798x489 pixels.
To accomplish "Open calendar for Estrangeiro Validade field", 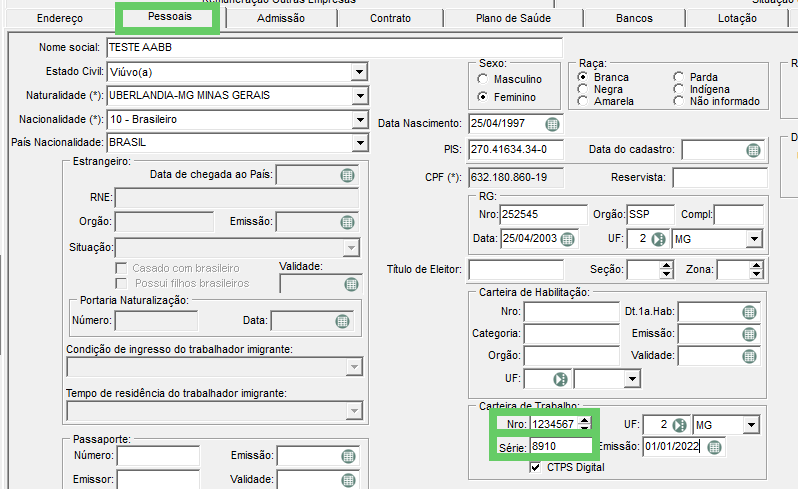I will coord(351,284).
